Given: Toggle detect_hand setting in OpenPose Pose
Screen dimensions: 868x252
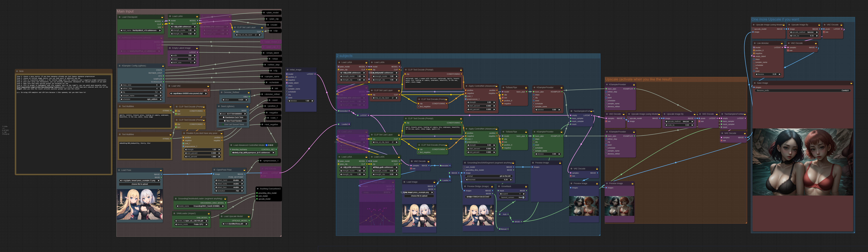Looking at the screenshot, I should (x=229, y=180).
